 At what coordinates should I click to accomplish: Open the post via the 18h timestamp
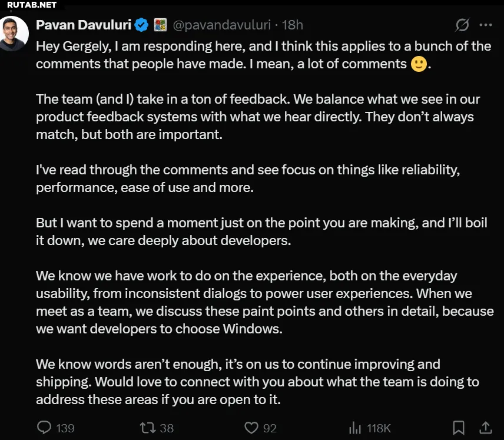pyautogui.click(x=293, y=25)
